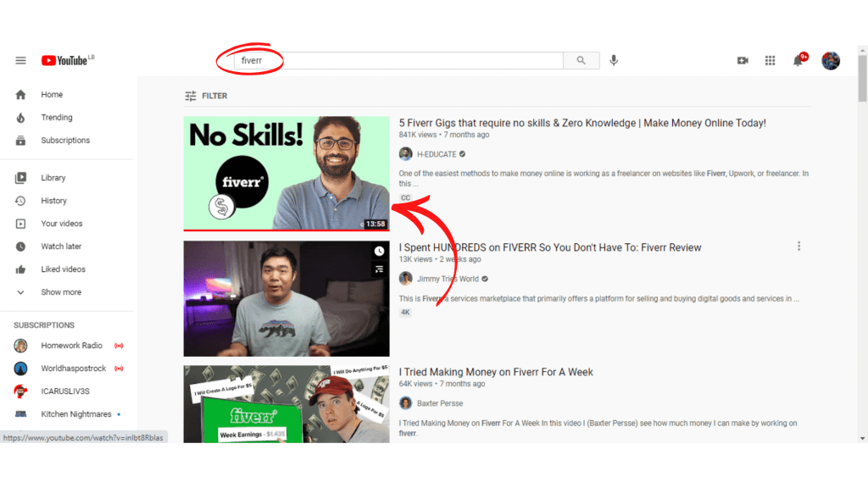The height and width of the screenshot is (488, 868).
Task: Click the Your videos icon
Action: [x=20, y=224]
